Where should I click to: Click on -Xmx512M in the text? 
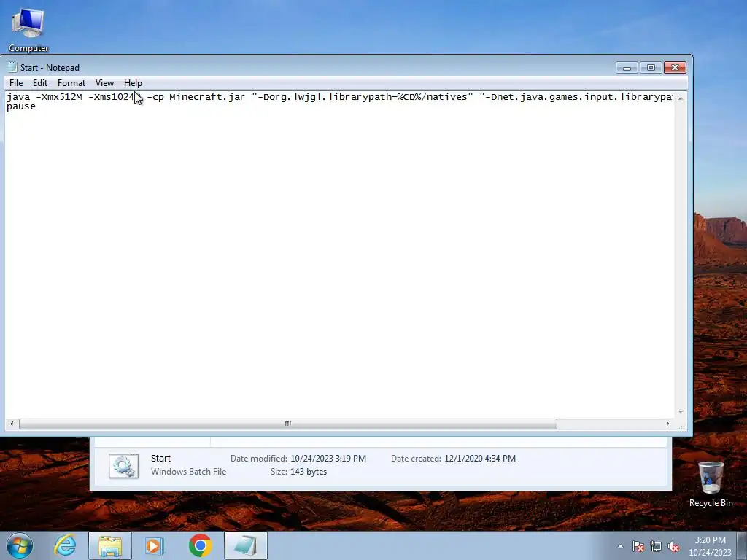click(x=59, y=97)
